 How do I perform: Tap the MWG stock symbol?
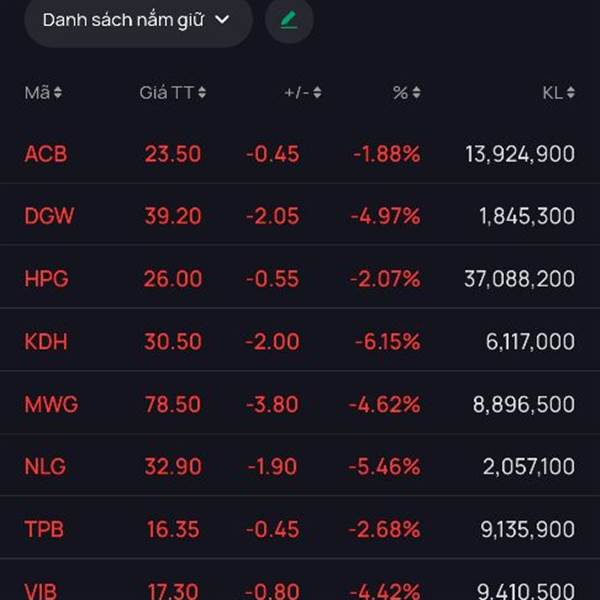51,404
